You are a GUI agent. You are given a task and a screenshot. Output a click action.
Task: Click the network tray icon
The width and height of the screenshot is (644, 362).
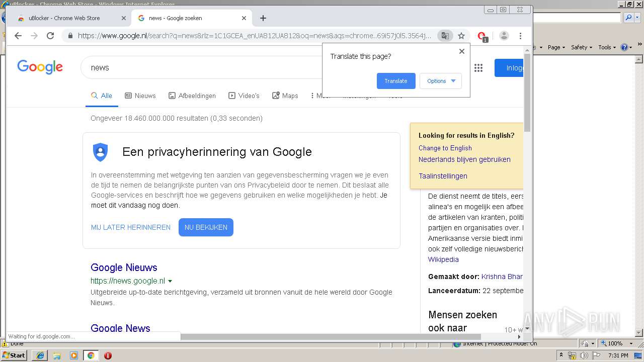572,355
